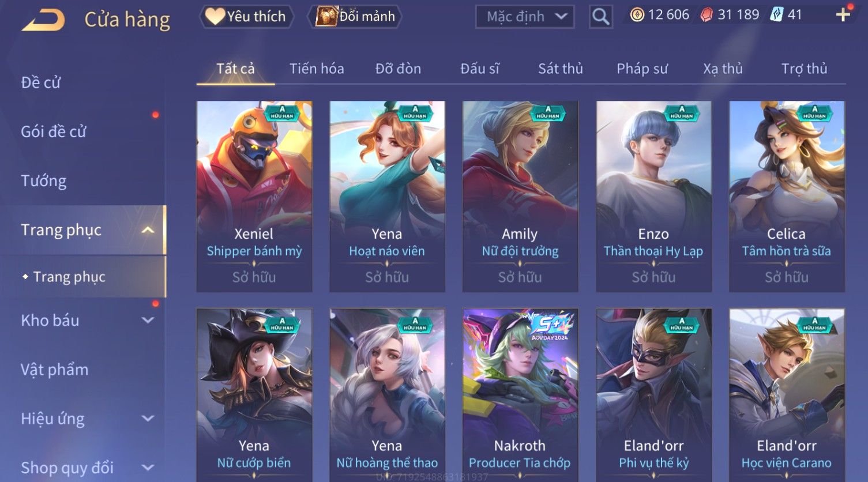Screen dimensions: 868x482
Task: Click the blue voucher currency icon
Action: click(x=776, y=15)
